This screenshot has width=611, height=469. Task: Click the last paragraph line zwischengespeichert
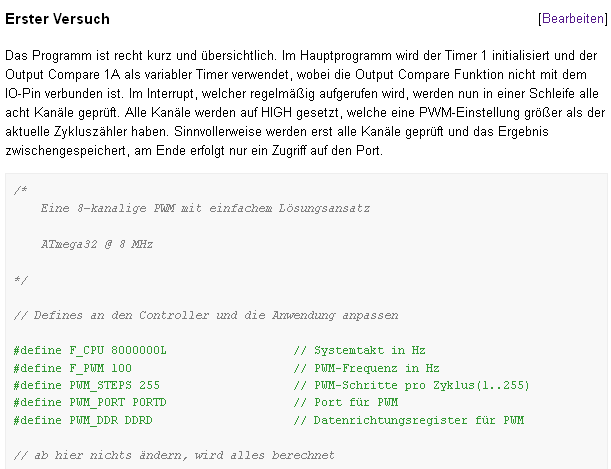194,151
